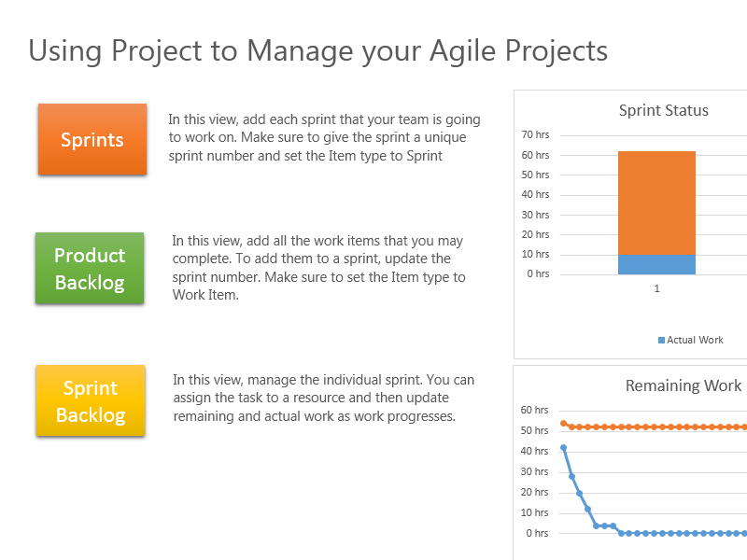This screenshot has width=747, height=560.
Task: Select the orange segment of the stacked bar
Action: coord(656,202)
